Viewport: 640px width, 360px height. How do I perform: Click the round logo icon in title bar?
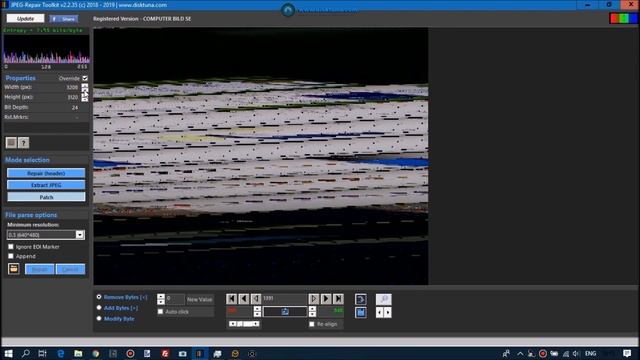pyautogui.click(x=288, y=9)
